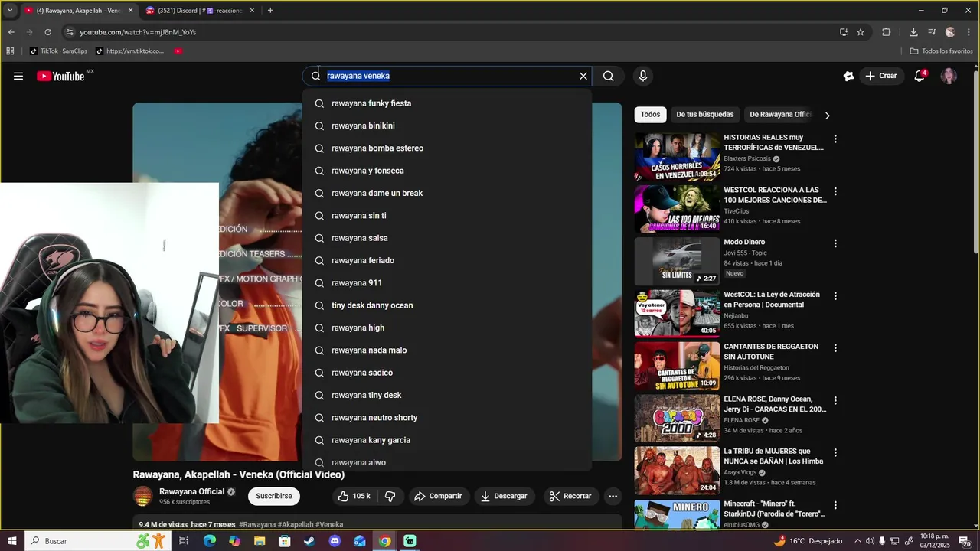Viewport: 980px width, 551px height.
Task: Dislike the video with thumbs down
Action: tap(390, 496)
